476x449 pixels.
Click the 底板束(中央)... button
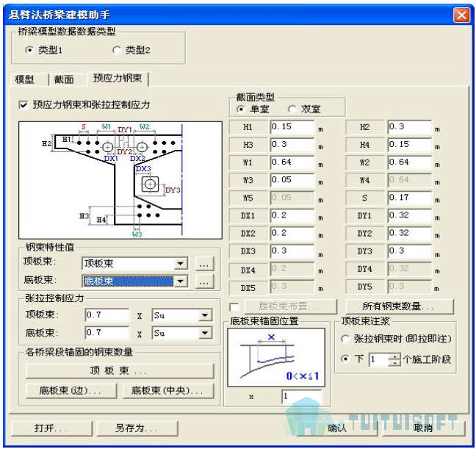point(168,391)
